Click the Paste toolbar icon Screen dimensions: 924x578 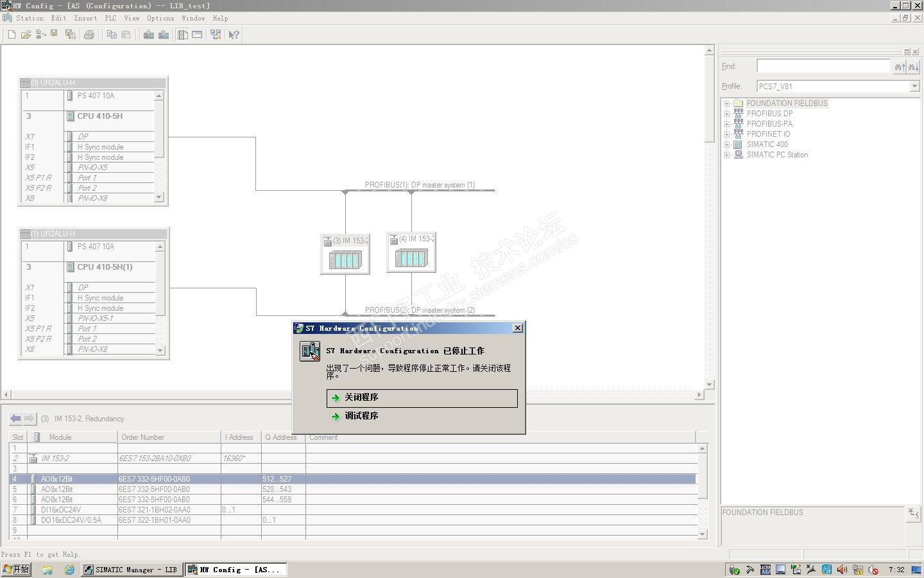(126, 35)
